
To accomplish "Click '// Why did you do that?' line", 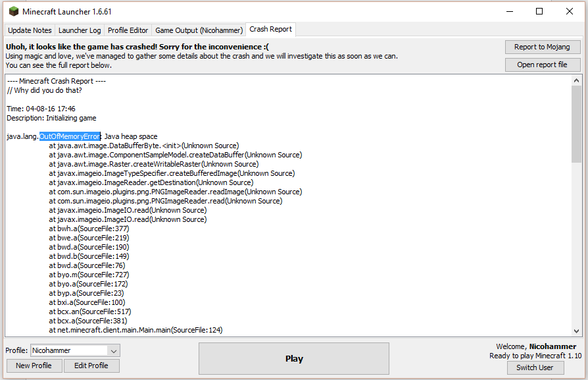I will point(44,90).
